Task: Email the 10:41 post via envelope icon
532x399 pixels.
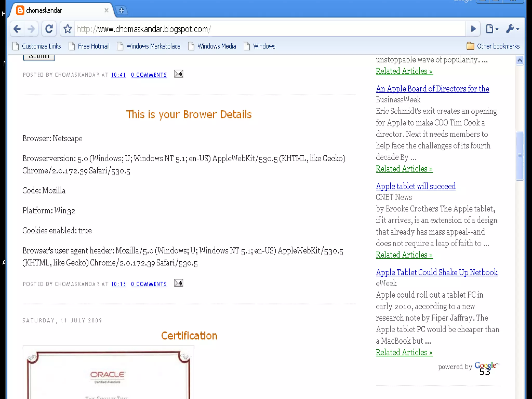Action: 178,74
